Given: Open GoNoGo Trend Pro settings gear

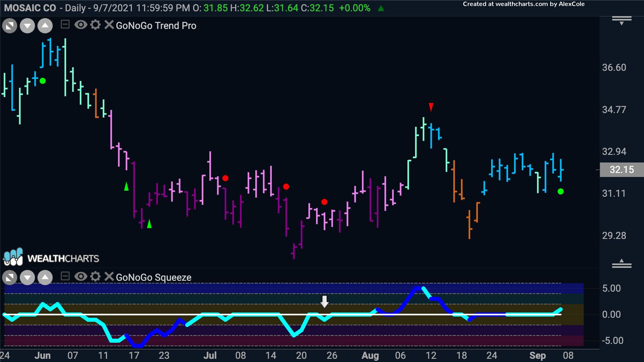Looking at the screenshot, I should point(95,25).
